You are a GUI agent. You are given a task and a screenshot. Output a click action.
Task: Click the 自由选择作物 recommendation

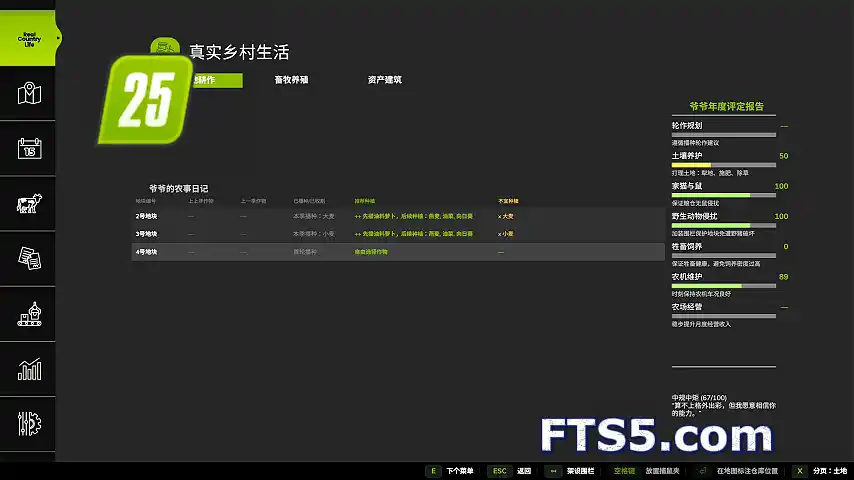tap(371, 252)
